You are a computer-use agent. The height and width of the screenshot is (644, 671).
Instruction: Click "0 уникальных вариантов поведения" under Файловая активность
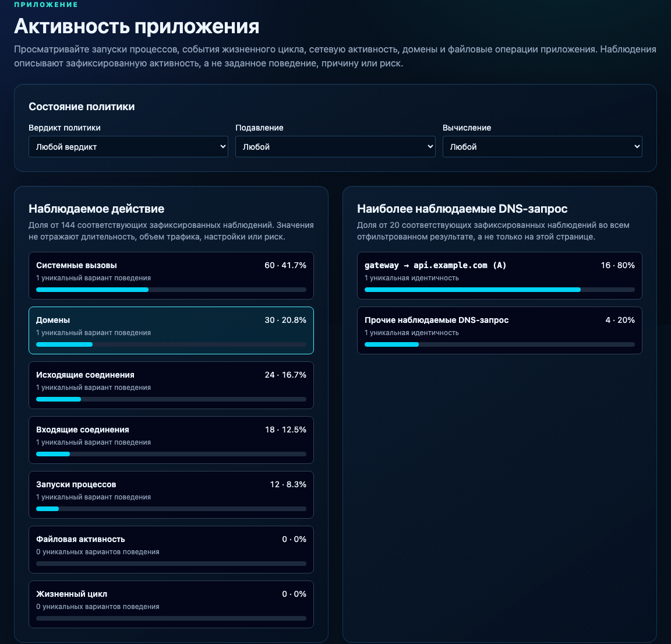click(98, 552)
